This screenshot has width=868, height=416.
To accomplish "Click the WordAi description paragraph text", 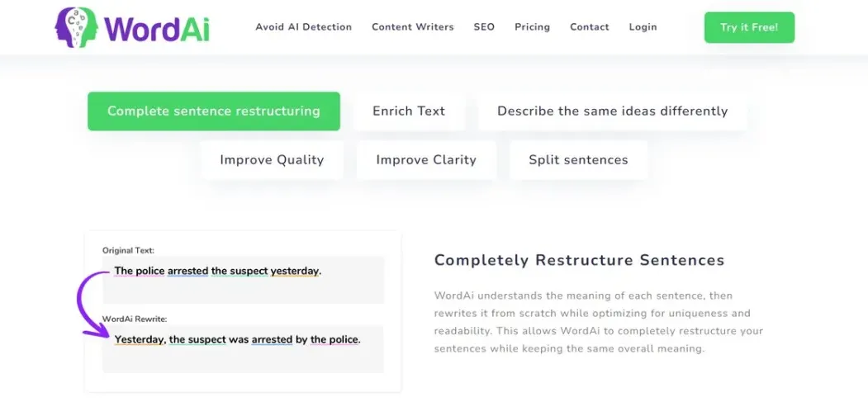I will pos(598,322).
